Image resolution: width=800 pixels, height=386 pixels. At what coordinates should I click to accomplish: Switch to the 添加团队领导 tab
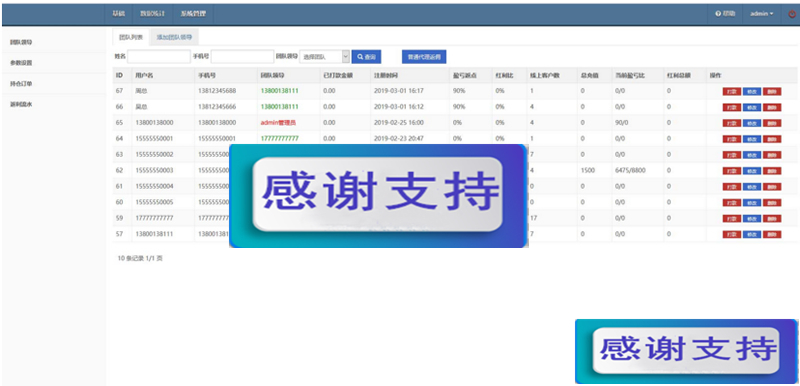click(174, 37)
